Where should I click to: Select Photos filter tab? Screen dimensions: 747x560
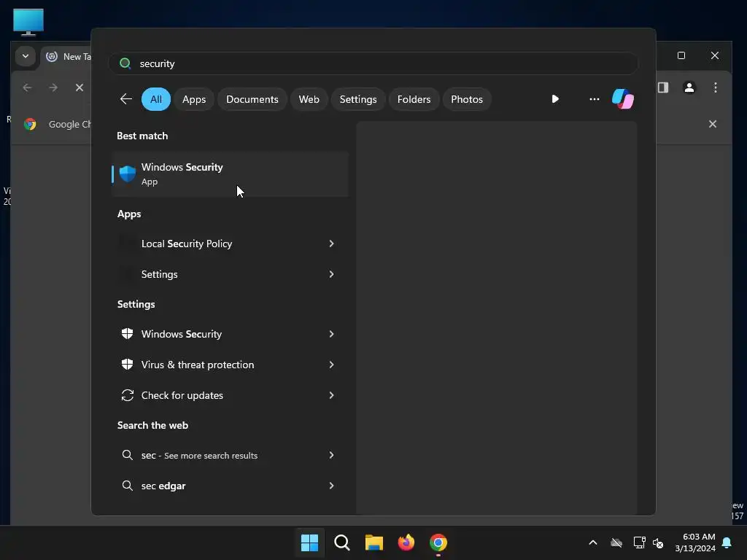pyautogui.click(x=467, y=99)
